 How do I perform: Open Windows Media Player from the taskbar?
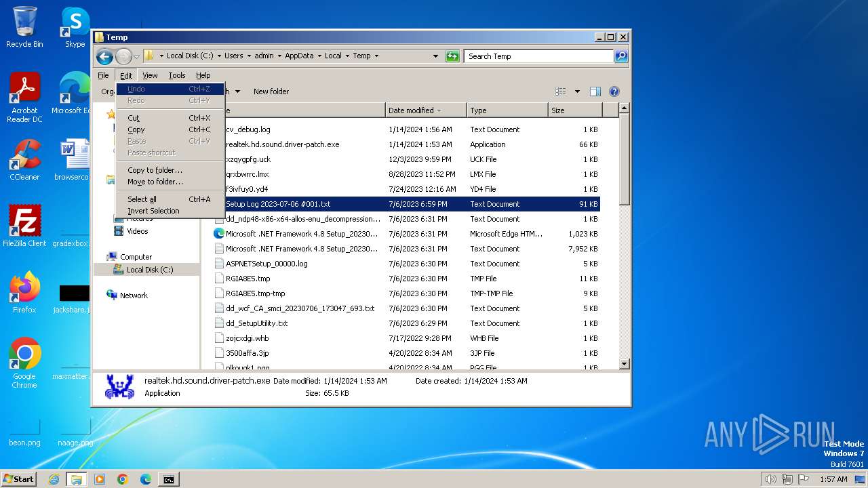pyautogui.click(x=100, y=479)
